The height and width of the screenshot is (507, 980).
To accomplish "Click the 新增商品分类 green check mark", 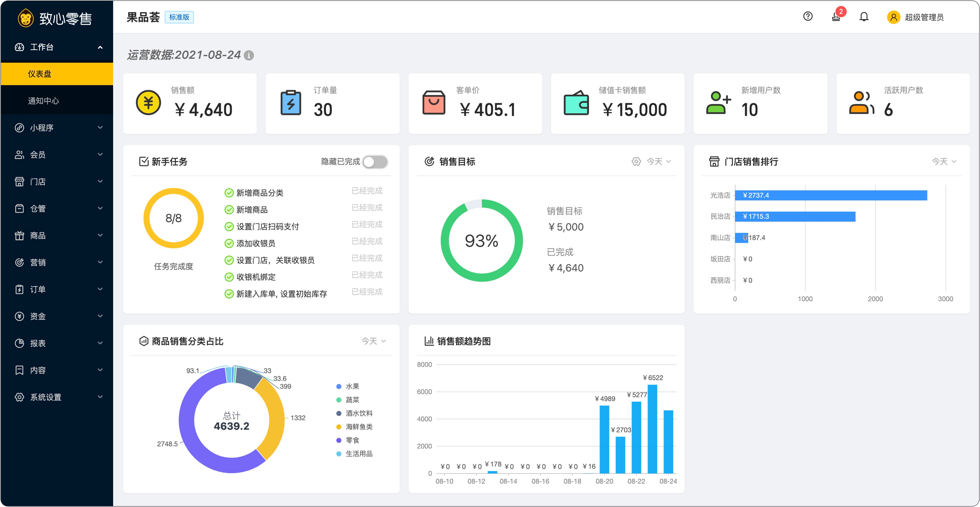I will [229, 193].
